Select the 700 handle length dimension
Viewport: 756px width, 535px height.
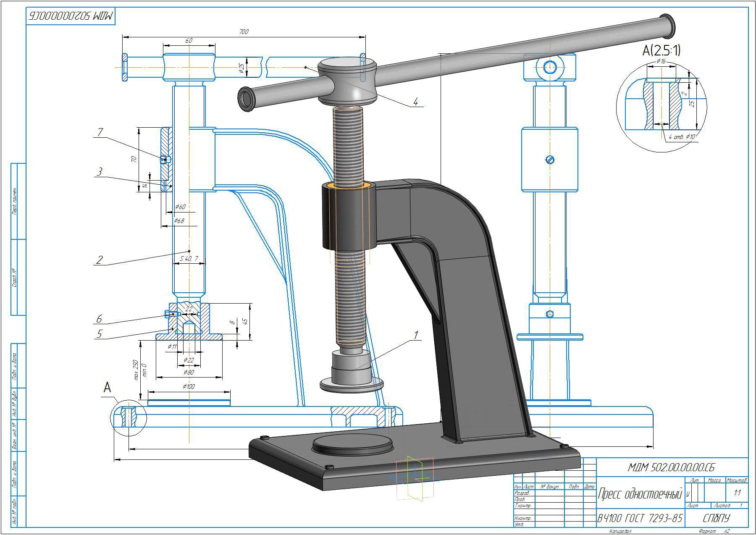click(x=244, y=32)
